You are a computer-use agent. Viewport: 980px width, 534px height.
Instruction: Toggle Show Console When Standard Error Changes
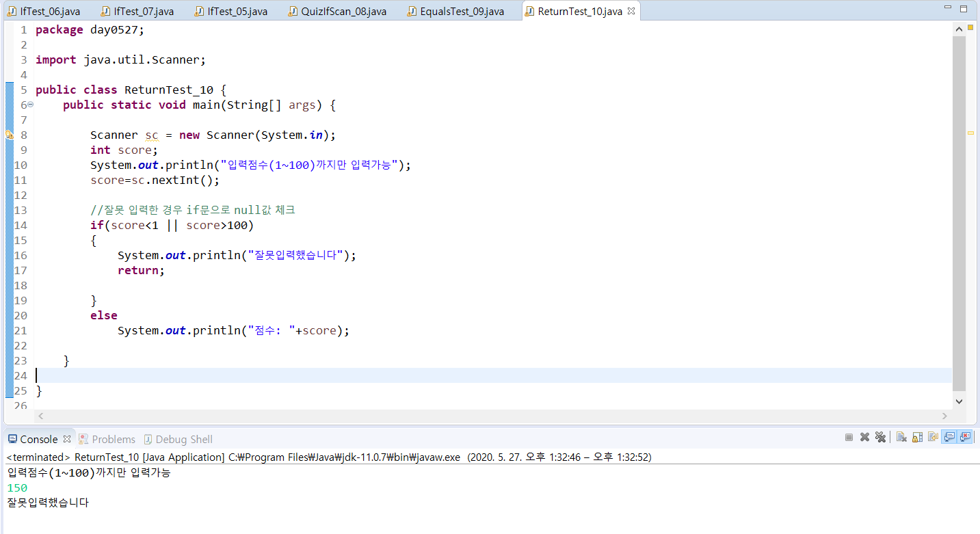point(966,437)
